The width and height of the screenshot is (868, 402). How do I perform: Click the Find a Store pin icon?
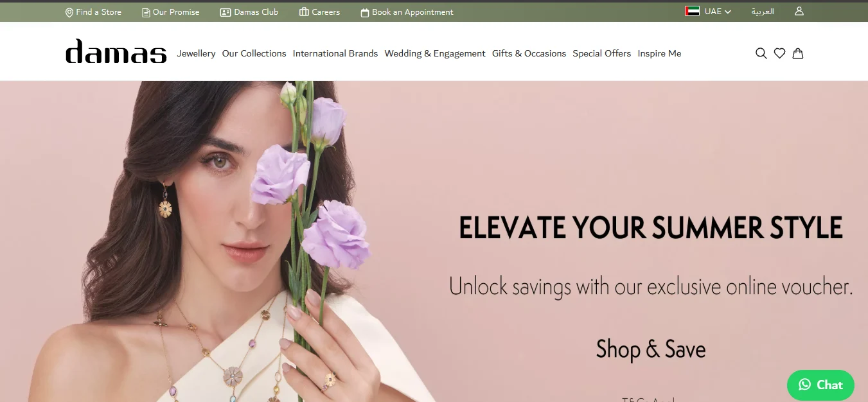click(69, 12)
